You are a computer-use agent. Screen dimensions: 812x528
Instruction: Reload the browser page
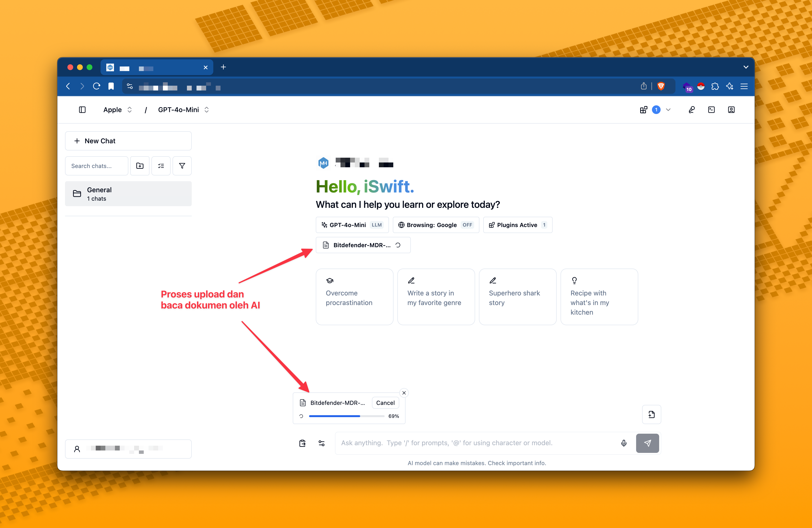point(96,86)
